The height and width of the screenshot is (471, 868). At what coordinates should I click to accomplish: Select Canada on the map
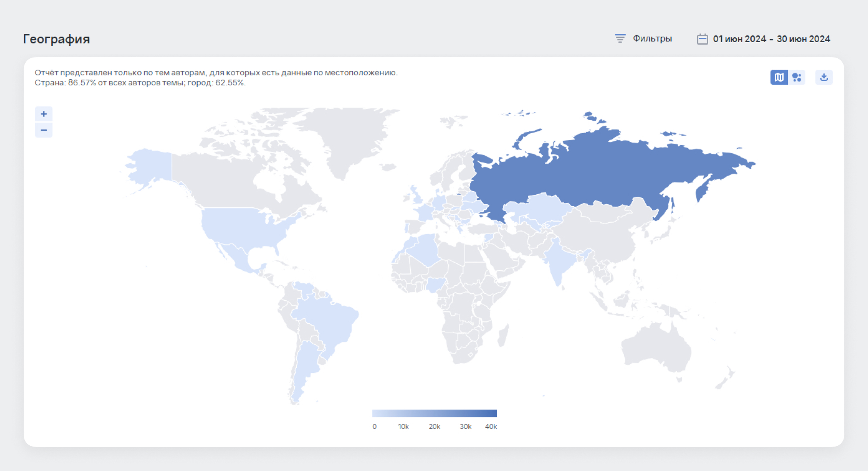[225, 185]
